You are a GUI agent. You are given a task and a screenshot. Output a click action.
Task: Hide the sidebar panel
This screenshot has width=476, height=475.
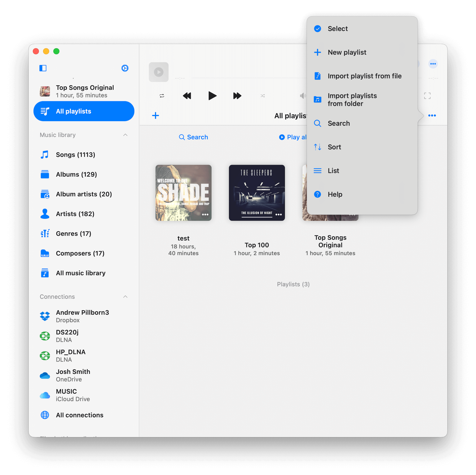[43, 68]
